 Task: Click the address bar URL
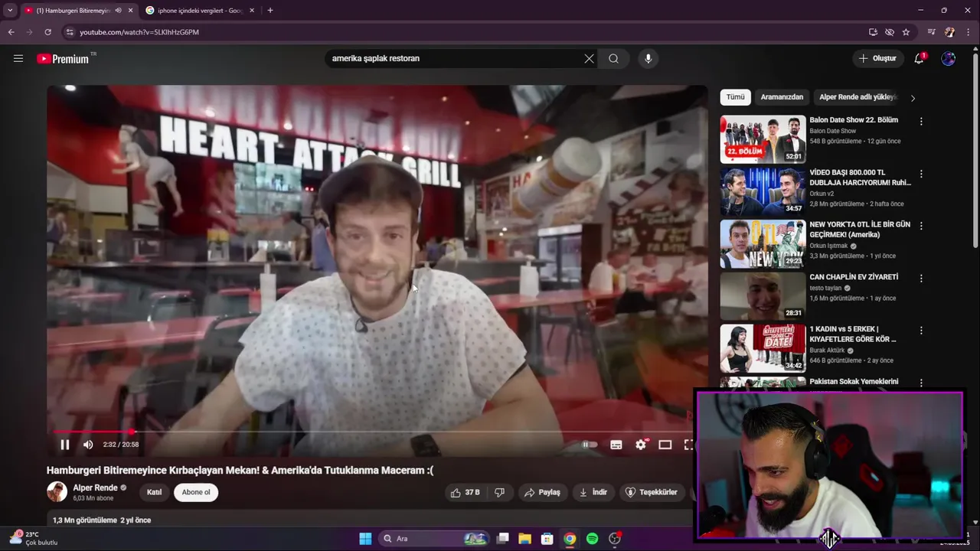point(139,32)
